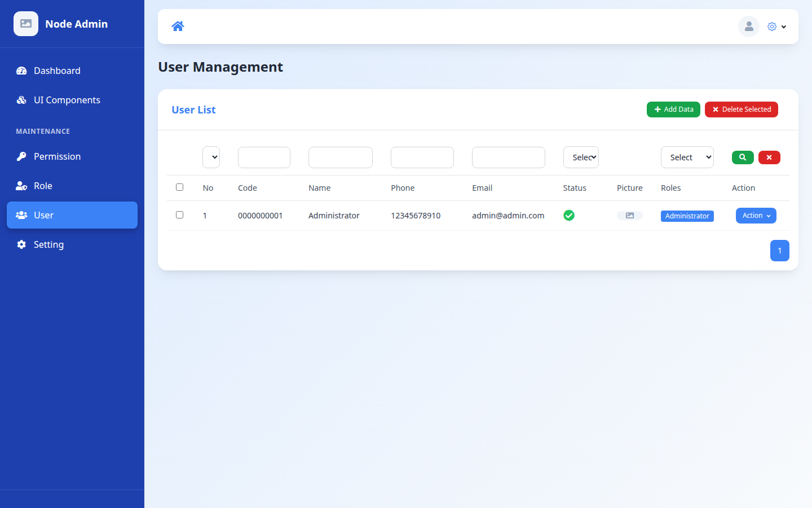Focus the Name filter input field
This screenshot has height=508, width=812.
[x=341, y=157]
